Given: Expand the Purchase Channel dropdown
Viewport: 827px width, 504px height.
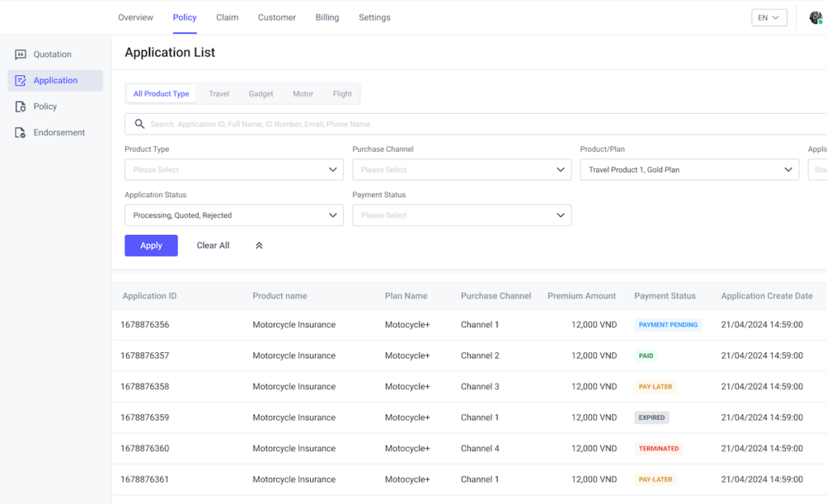Looking at the screenshot, I should coord(461,170).
